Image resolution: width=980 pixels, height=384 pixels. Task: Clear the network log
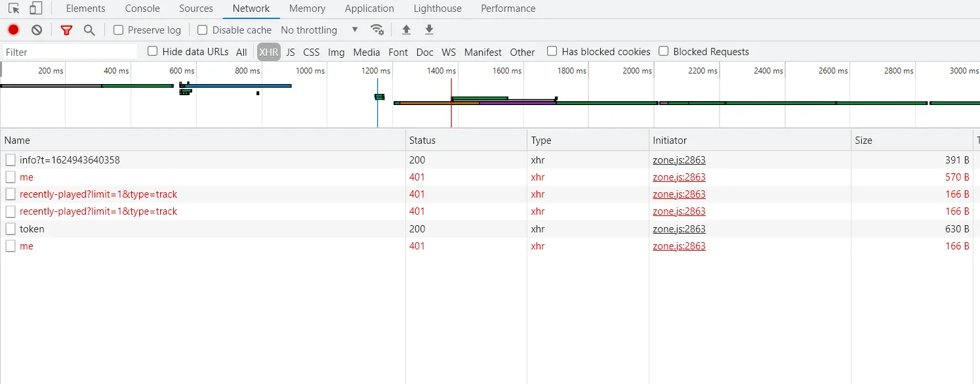click(37, 30)
